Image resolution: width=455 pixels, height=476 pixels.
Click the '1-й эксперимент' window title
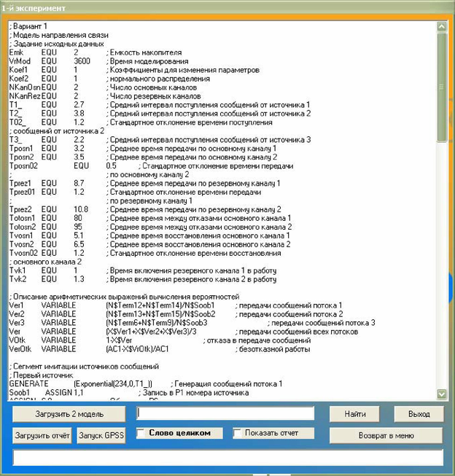[x=33, y=8]
